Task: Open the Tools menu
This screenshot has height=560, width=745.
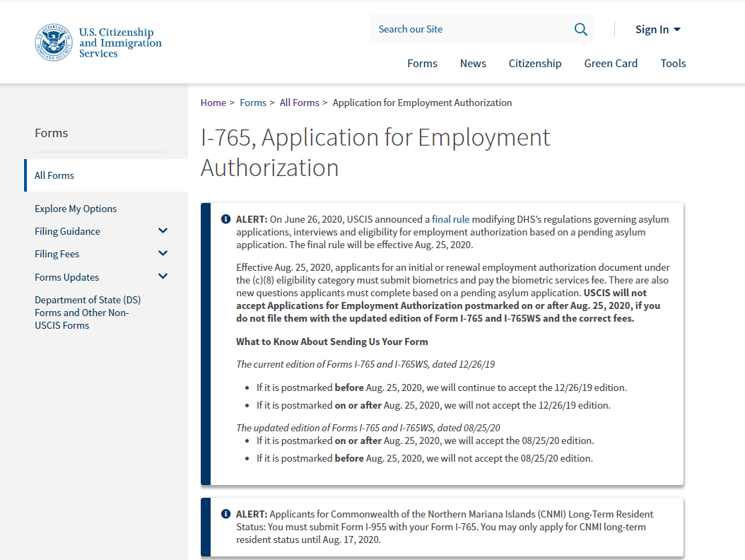Action: pyautogui.click(x=673, y=63)
